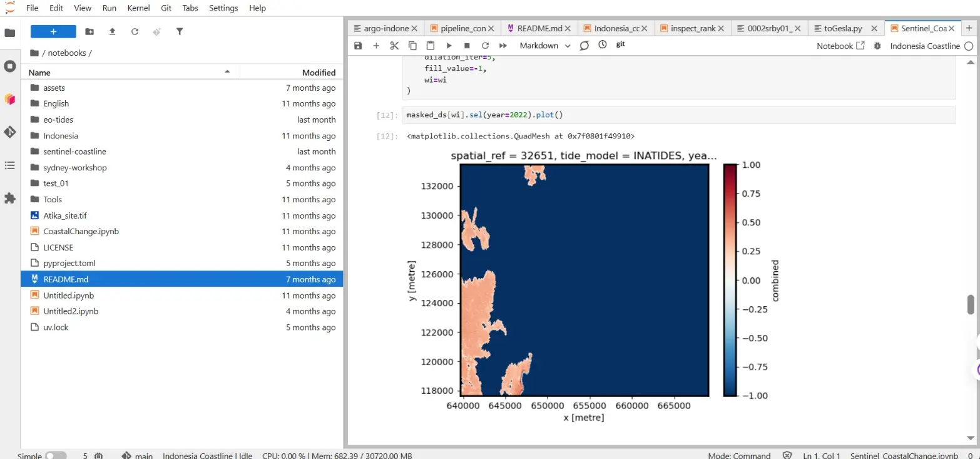Cut the selected cell with scissors
Viewport: 980px width, 459px height.
394,46
